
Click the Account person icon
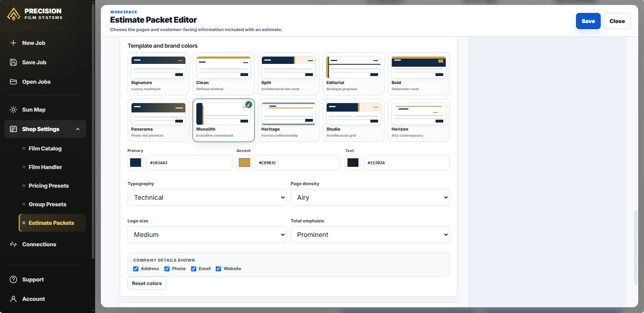tap(13, 299)
